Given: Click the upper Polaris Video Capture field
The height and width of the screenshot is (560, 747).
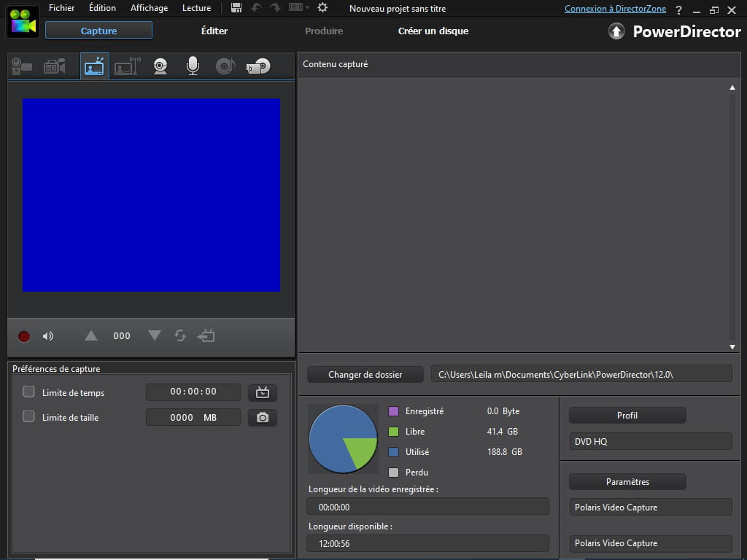Looking at the screenshot, I should coord(650,507).
